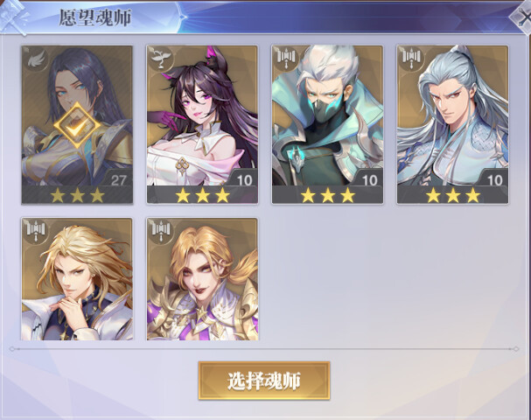This screenshot has height=420, width=531.
Task: Click three-star rating on silver-haired man card
Action: click(453, 195)
